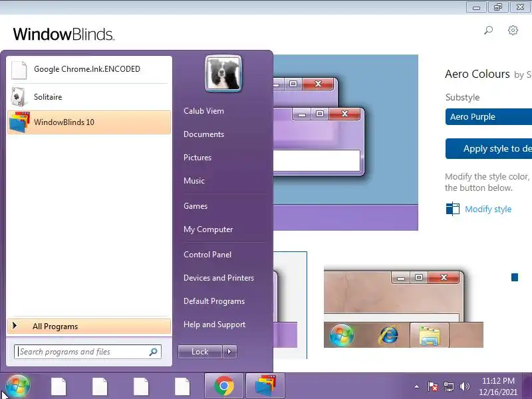Open WindowBlinds settings gear icon

click(513, 30)
